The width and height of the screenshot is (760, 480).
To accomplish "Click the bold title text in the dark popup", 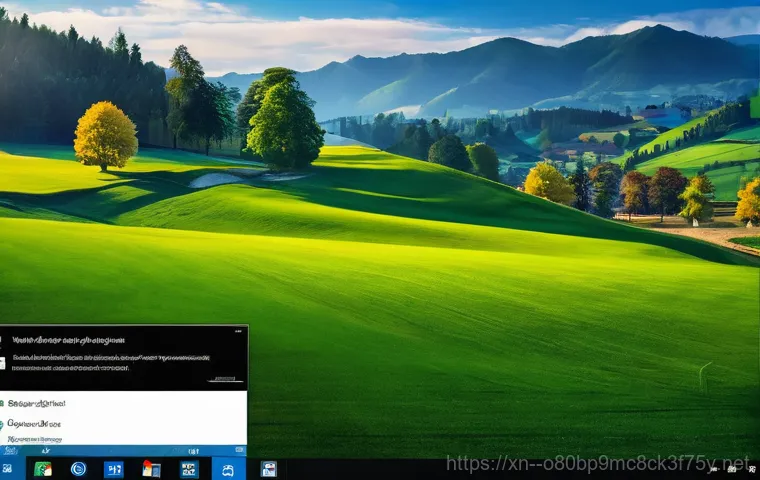I will 68,340.
